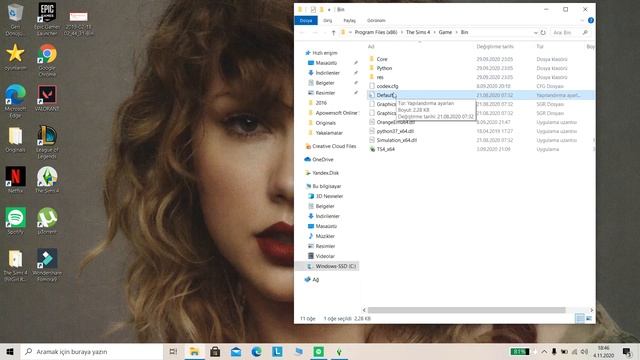The width and height of the screenshot is (640, 360).
Task: Switch to details view layout button
Action: pyautogui.click(x=580, y=318)
